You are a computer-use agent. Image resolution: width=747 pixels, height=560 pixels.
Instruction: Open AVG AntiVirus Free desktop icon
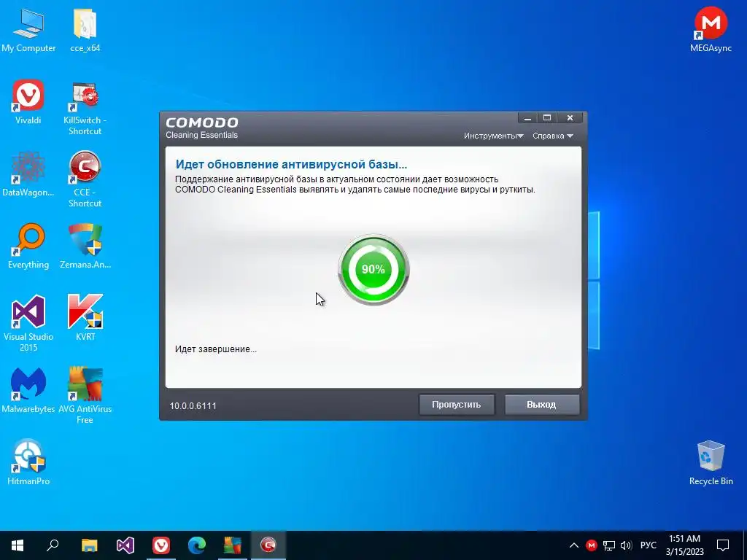point(85,395)
